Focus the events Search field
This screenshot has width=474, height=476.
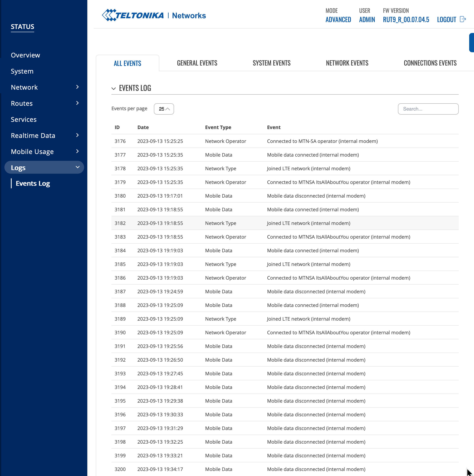click(428, 109)
